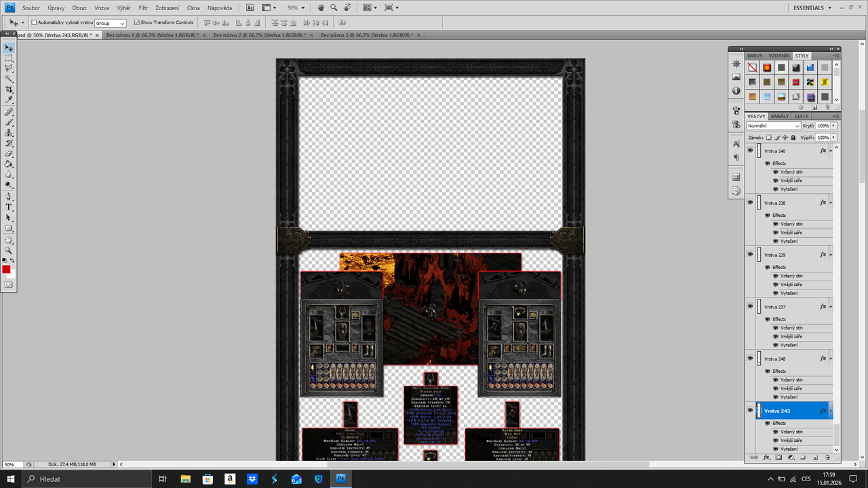Select the Eyedropper tool

click(9, 100)
